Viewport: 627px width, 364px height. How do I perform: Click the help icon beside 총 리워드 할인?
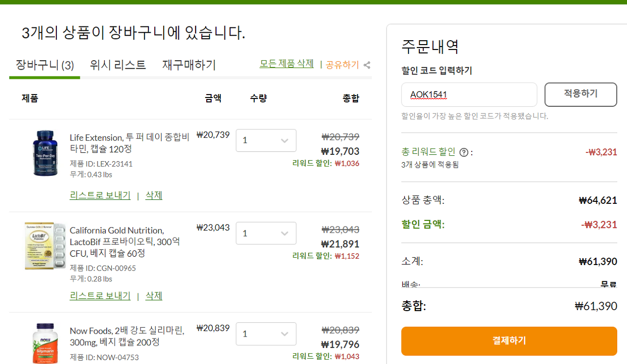(464, 152)
